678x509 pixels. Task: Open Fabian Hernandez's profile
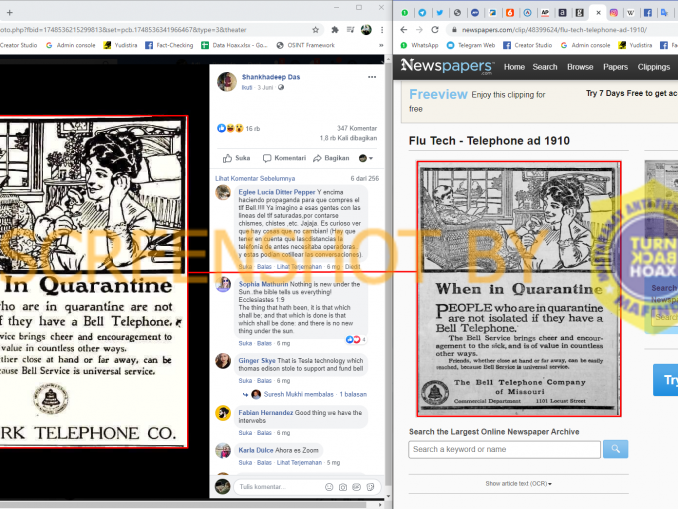pyautogui.click(x=265, y=413)
